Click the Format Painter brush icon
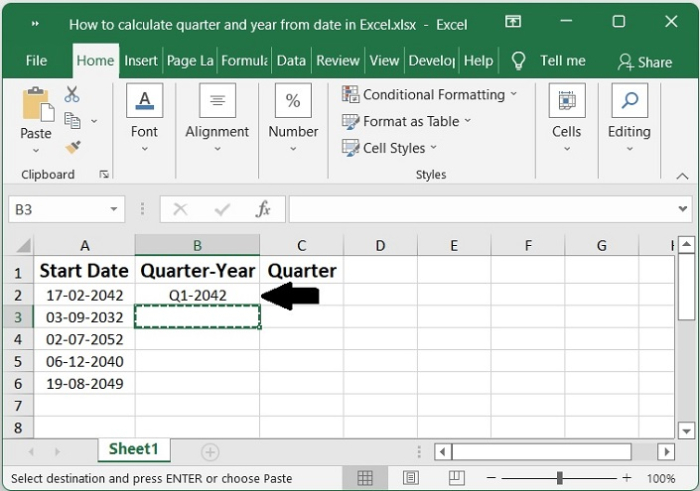 tap(73, 147)
